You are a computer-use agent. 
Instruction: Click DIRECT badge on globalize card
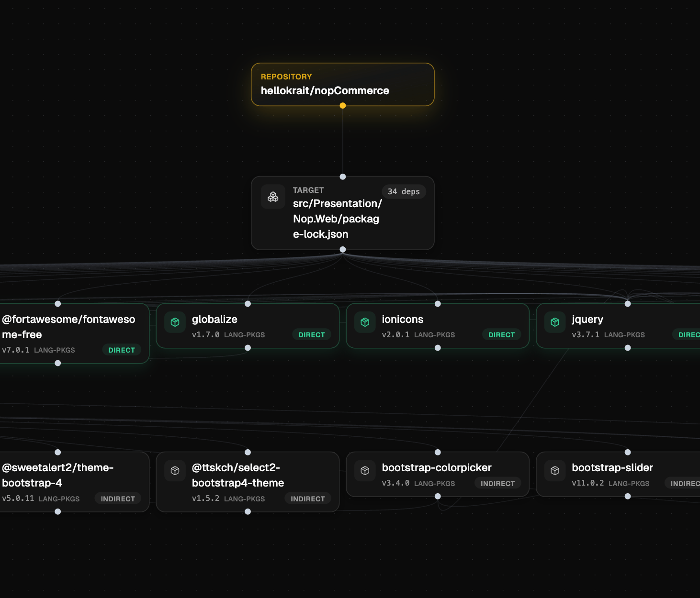tap(312, 335)
